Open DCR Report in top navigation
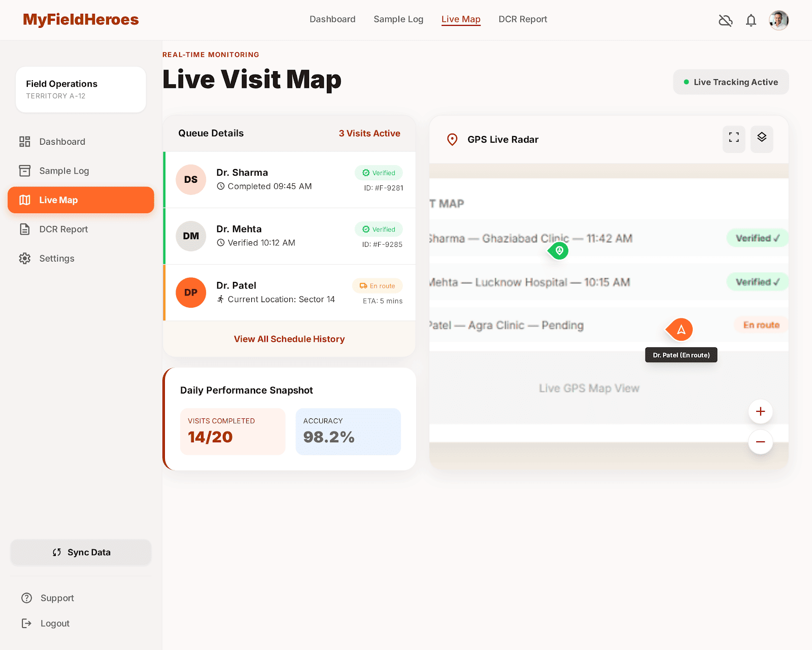812x650 pixels. point(523,19)
